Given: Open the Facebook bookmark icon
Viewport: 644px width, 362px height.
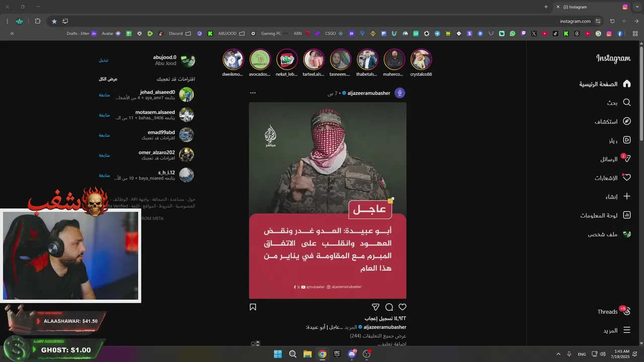Looking at the screenshot, I should pyautogui.click(x=620, y=34).
